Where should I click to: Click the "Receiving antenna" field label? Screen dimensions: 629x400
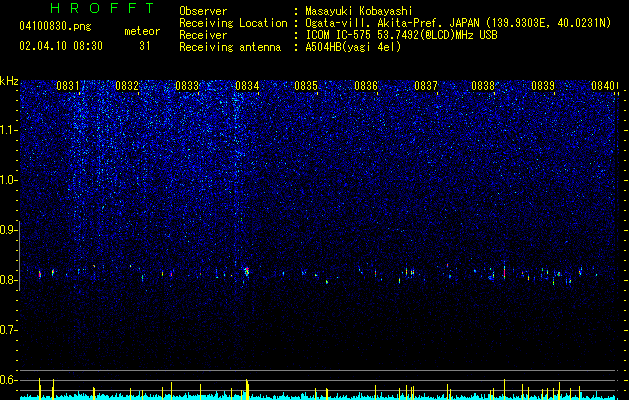point(230,47)
